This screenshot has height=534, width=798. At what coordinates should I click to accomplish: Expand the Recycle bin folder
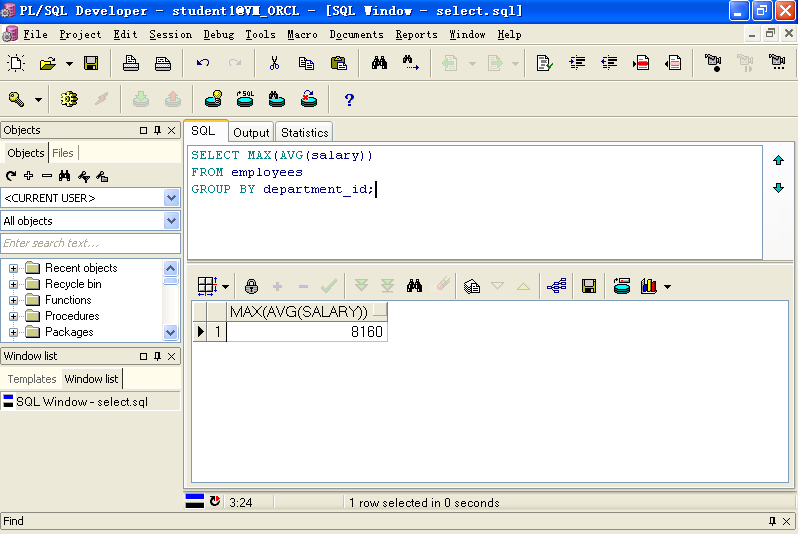pos(13,284)
